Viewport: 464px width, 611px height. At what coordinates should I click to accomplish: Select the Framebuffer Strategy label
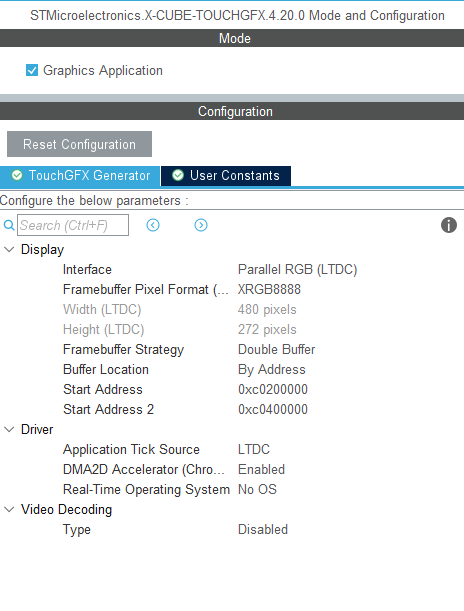point(123,350)
